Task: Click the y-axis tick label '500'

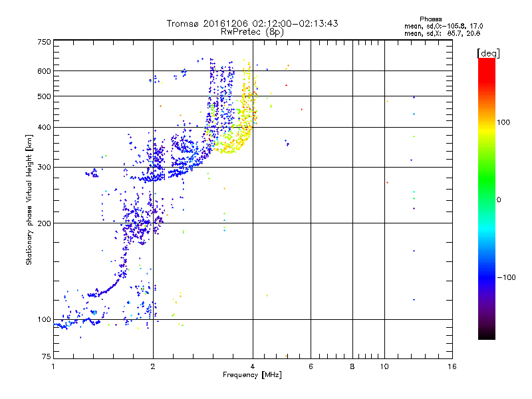Action: (x=44, y=96)
